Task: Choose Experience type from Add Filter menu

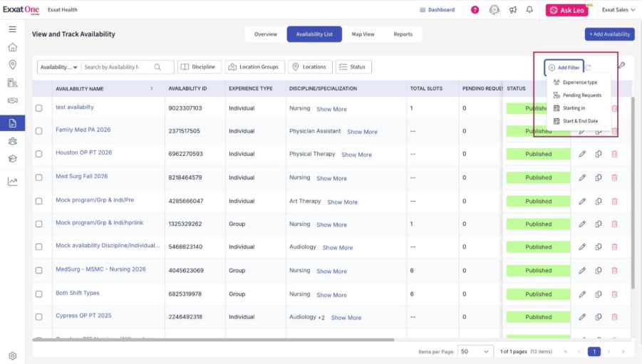Action: 579,83
